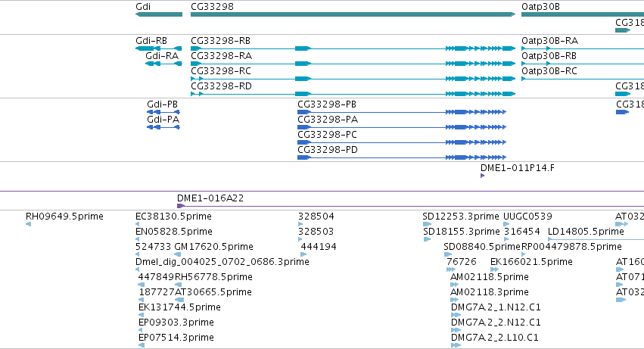Choose the Oatp30B-RC transcript label

(x=549, y=71)
